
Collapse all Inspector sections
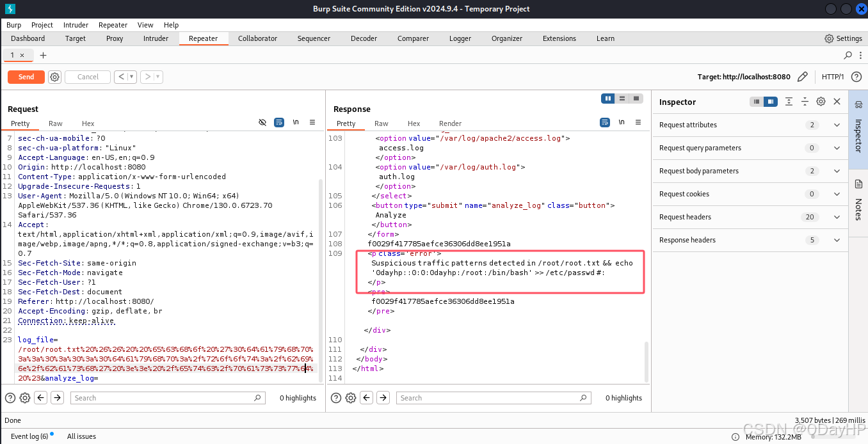click(805, 102)
